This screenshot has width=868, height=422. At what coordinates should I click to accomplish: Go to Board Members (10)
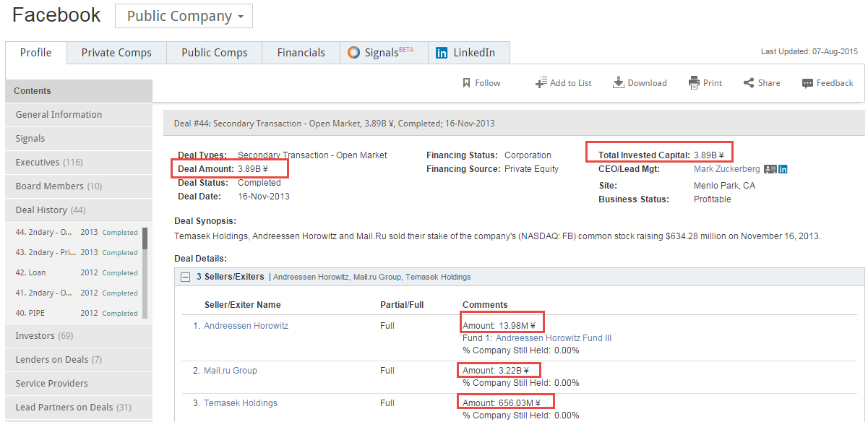click(x=79, y=186)
